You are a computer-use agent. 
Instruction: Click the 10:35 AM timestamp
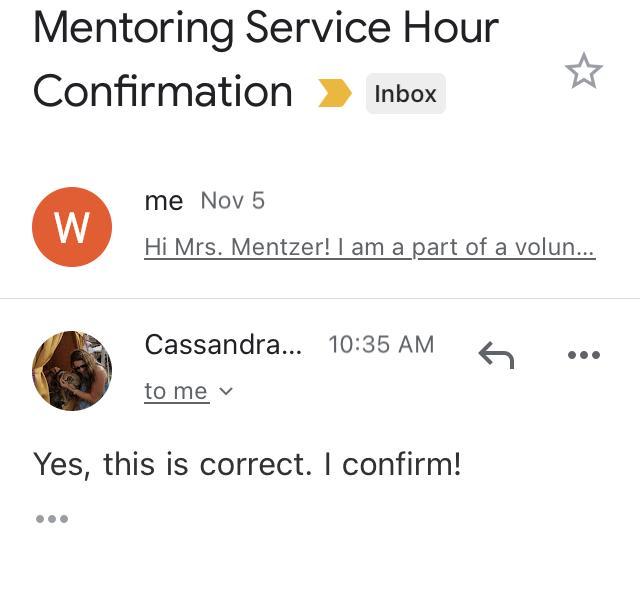[x=381, y=345]
